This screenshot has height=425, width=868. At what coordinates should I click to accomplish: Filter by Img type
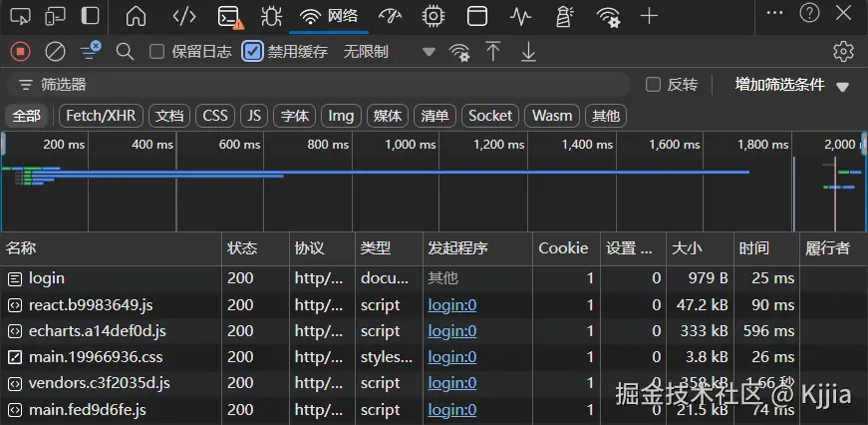pos(341,116)
